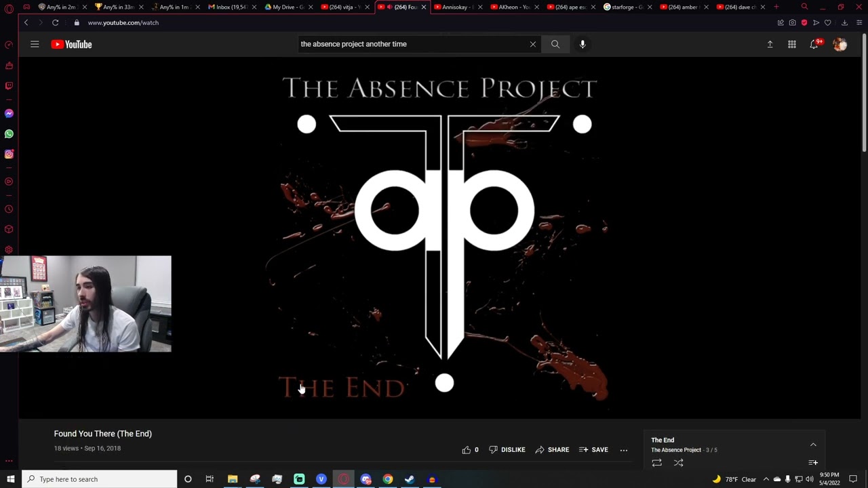Open Instagram in the Opera sidebar

9,154
